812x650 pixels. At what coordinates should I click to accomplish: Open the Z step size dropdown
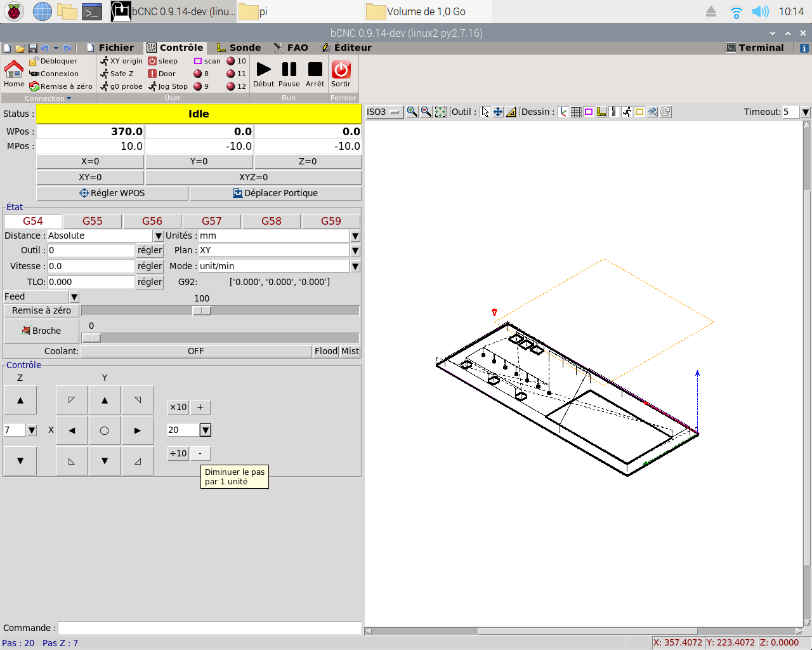coord(32,430)
